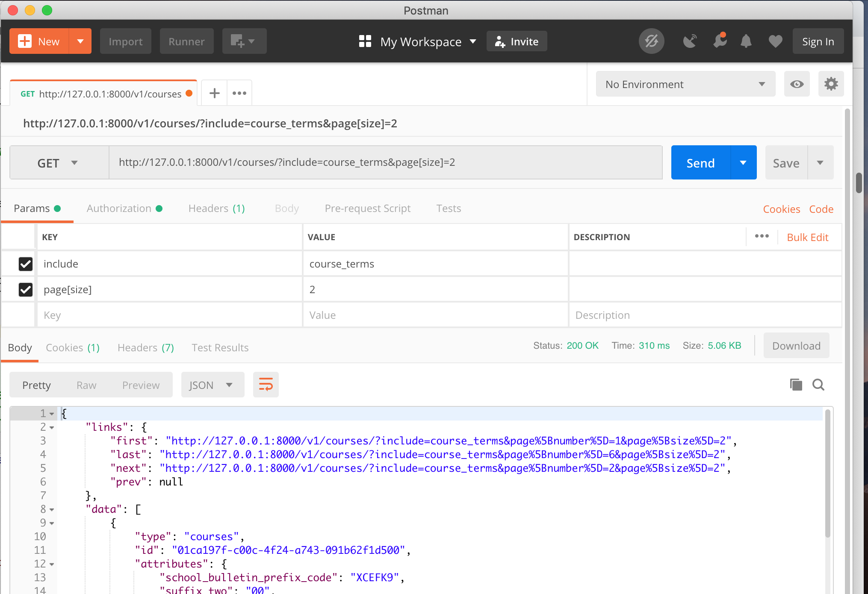This screenshot has height=594, width=868.
Task: Select the Preview view
Action: pos(141,385)
